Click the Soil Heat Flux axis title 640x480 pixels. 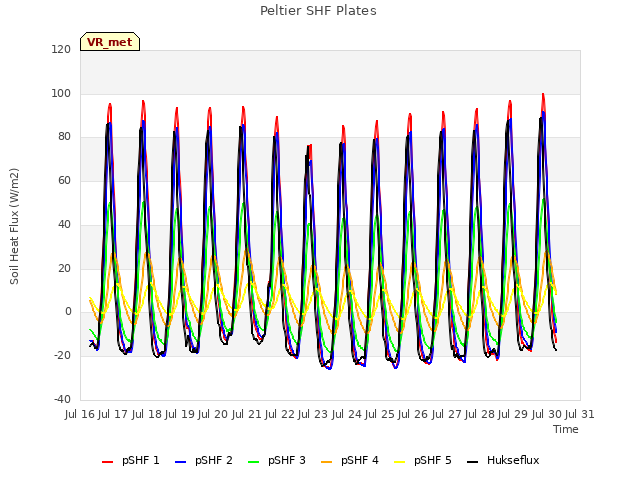point(14,226)
